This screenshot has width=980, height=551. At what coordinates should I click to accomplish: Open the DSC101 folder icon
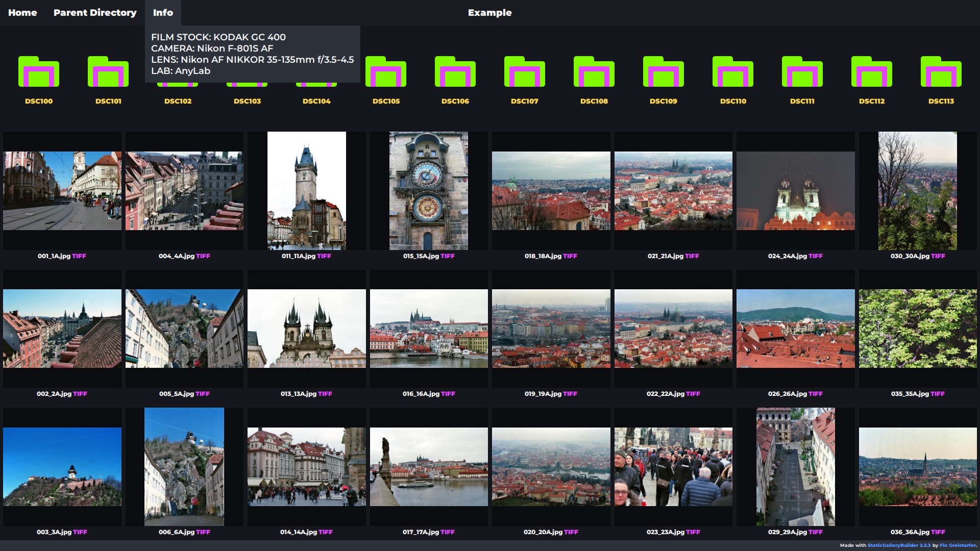click(x=108, y=72)
